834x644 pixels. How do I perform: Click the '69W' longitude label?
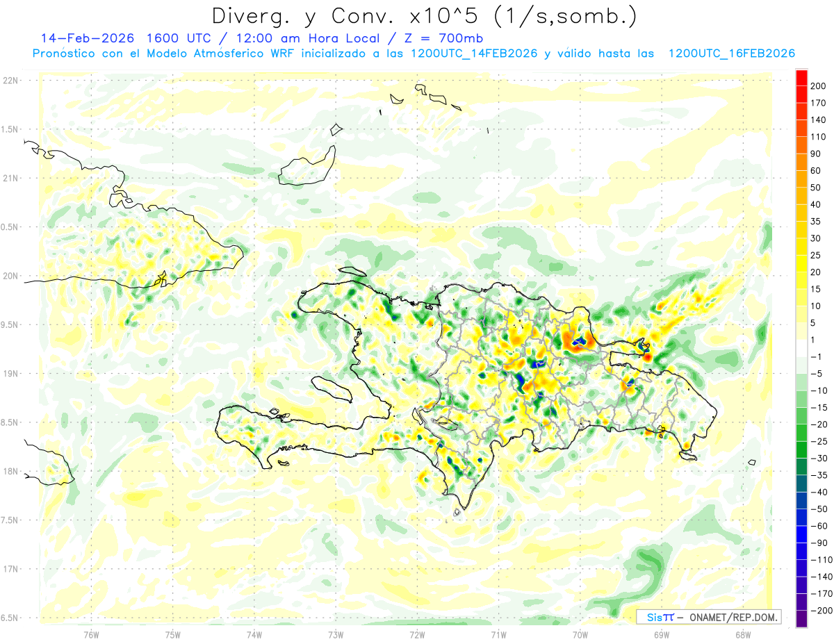[x=662, y=634]
